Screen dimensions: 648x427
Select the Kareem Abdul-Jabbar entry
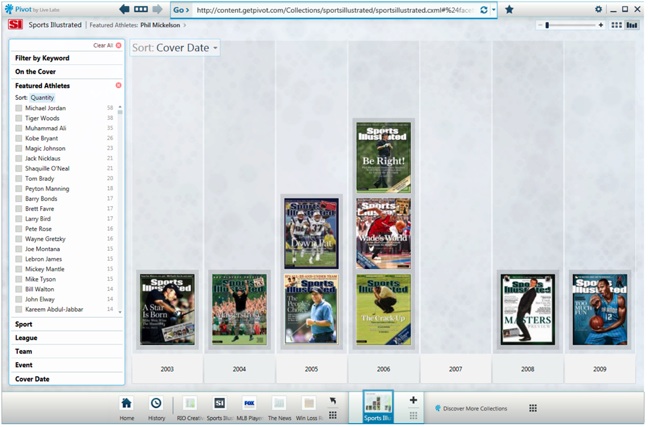[54, 310]
